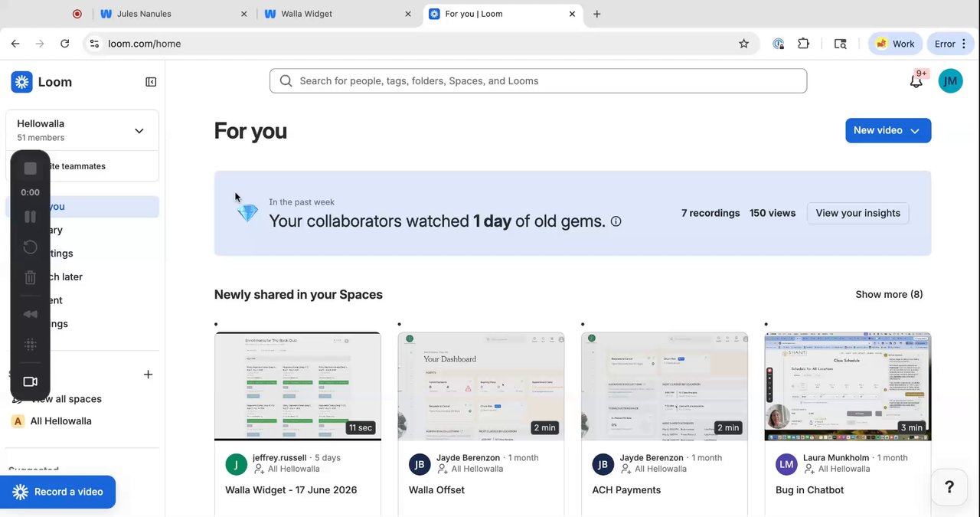Open Chrome extensions puzzle icon
The height and width of the screenshot is (517, 980).
pos(803,44)
